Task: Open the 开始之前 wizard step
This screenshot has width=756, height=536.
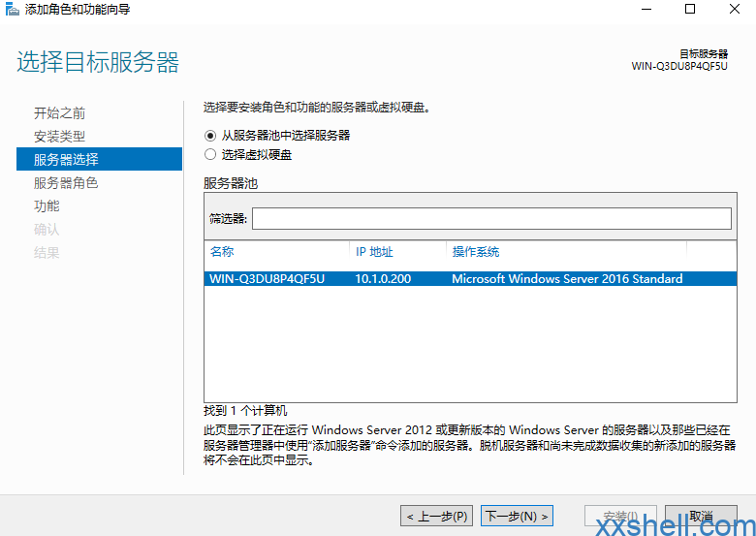Action: (59, 113)
